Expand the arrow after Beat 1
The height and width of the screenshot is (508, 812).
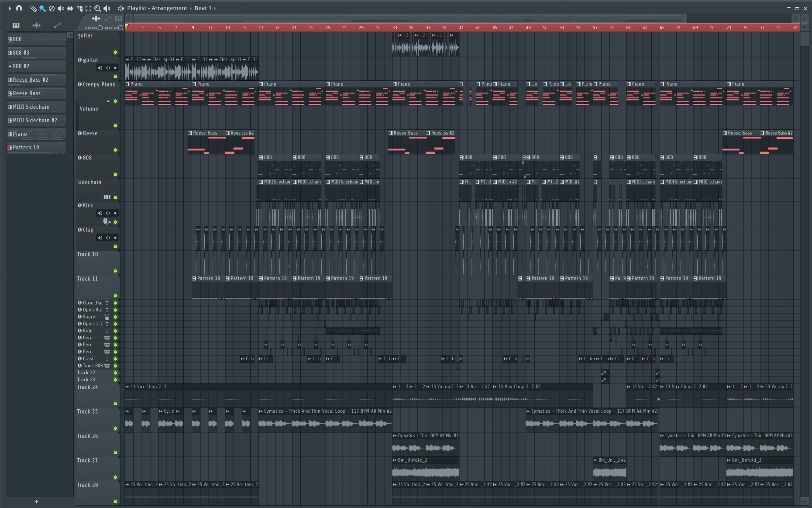(215, 8)
